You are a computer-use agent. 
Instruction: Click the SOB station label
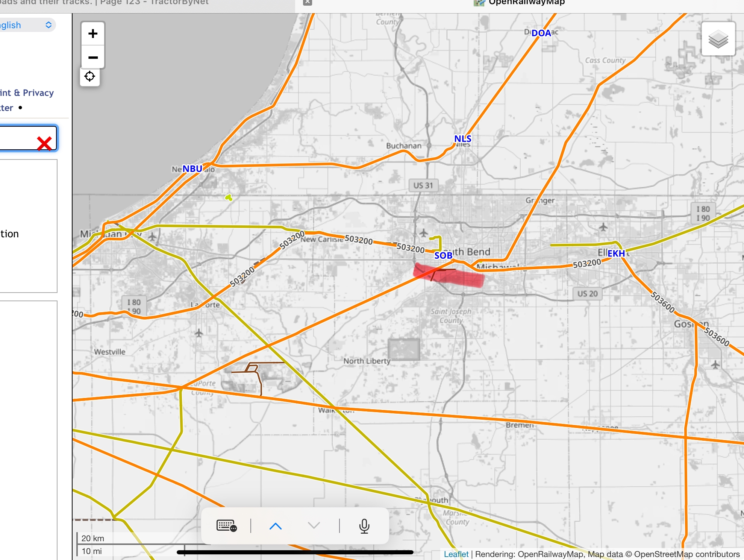click(443, 256)
